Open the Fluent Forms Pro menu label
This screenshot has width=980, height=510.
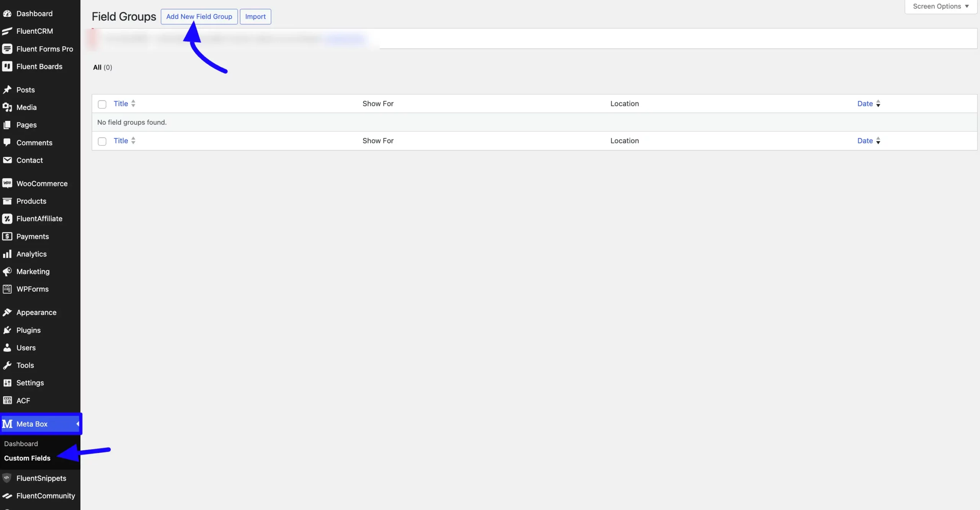(x=45, y=49)
